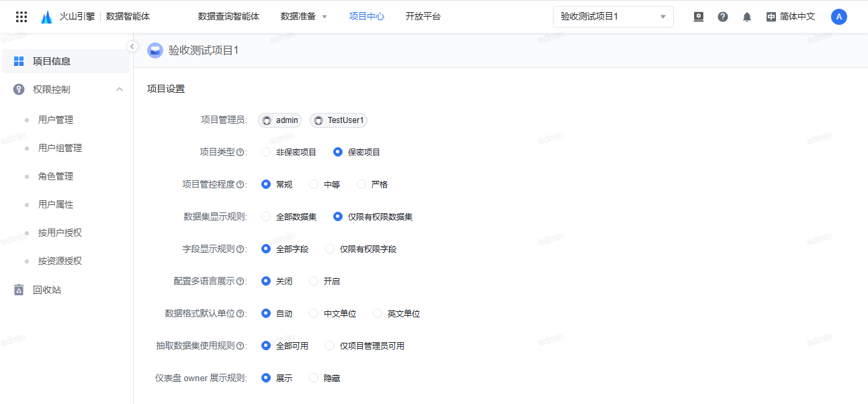Go to 用户管理 in sidebar

56,120
